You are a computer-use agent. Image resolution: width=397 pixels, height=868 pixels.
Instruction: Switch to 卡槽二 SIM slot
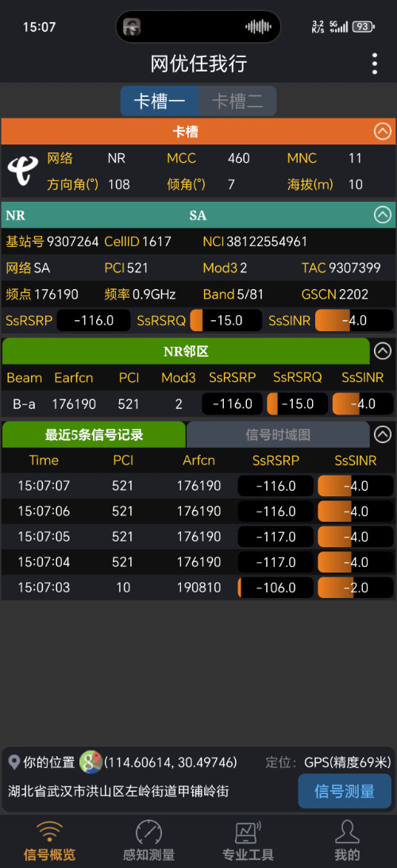coord(237,101)
